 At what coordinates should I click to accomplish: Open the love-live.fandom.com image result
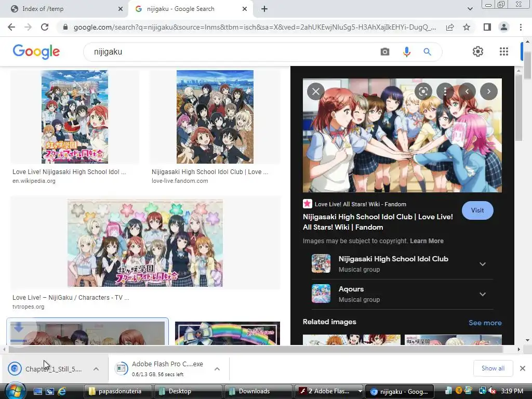[x=215, y=117]
